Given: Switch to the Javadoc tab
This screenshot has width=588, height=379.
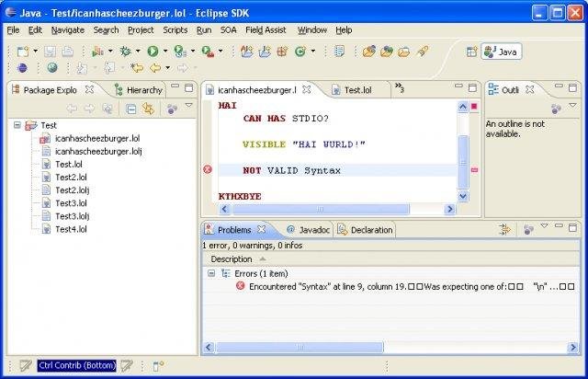Looking at the screenshot, I should [x=308, y=230].
